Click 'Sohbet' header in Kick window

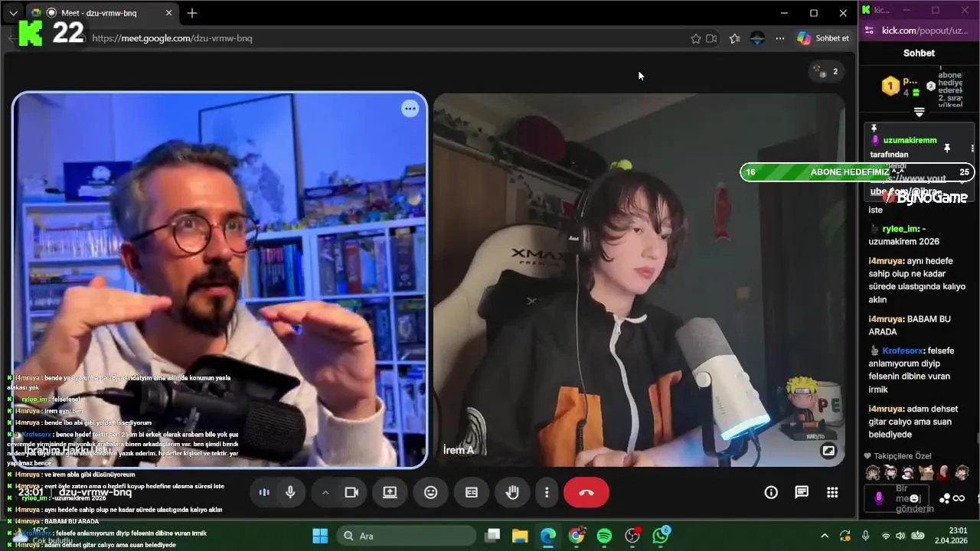(x=919, y=53)
